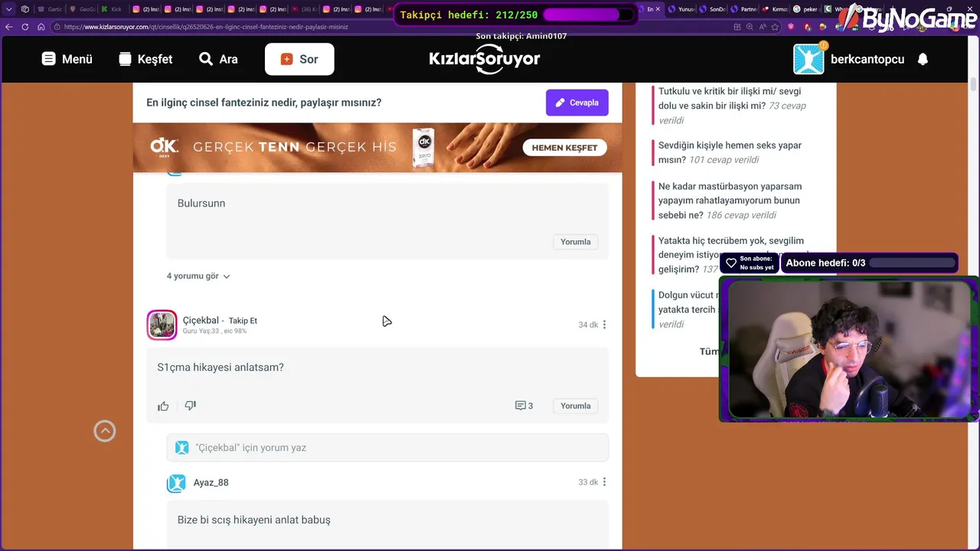Go to the KızlarSoruyor logo homepage
Viewport: 980px width, 551px height.
point(485,59)
